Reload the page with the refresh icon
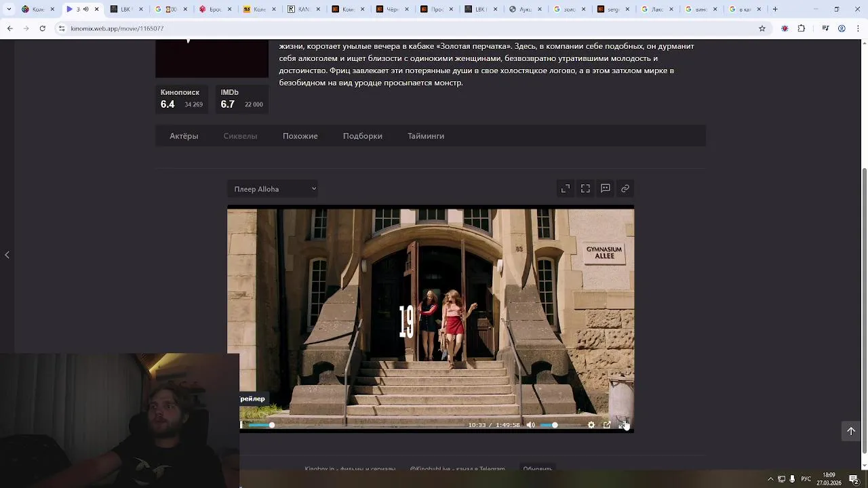This screenshot has width=868, height=488. (42, 28)
